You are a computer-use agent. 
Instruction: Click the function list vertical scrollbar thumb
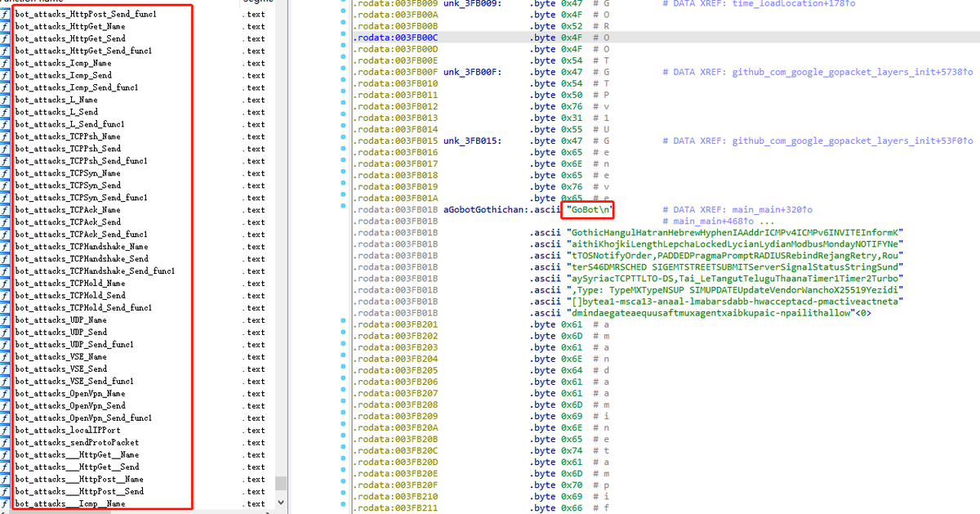281,483
